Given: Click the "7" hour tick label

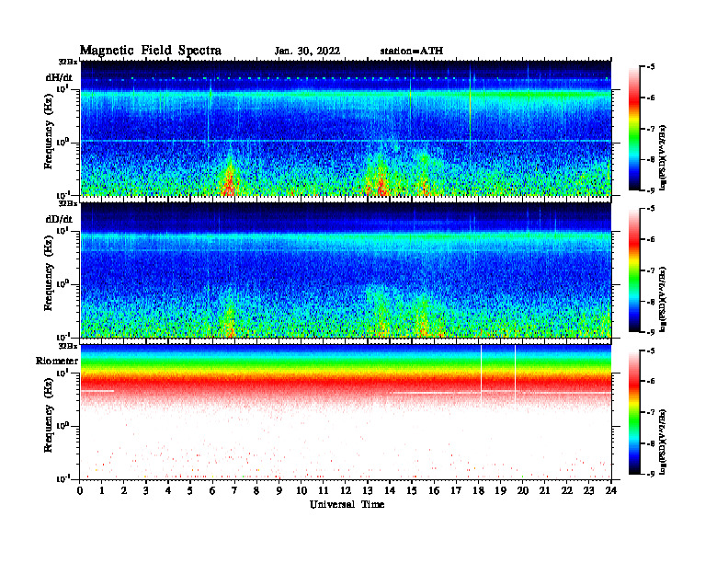Looking at the screenshot, I should [234, 491].
